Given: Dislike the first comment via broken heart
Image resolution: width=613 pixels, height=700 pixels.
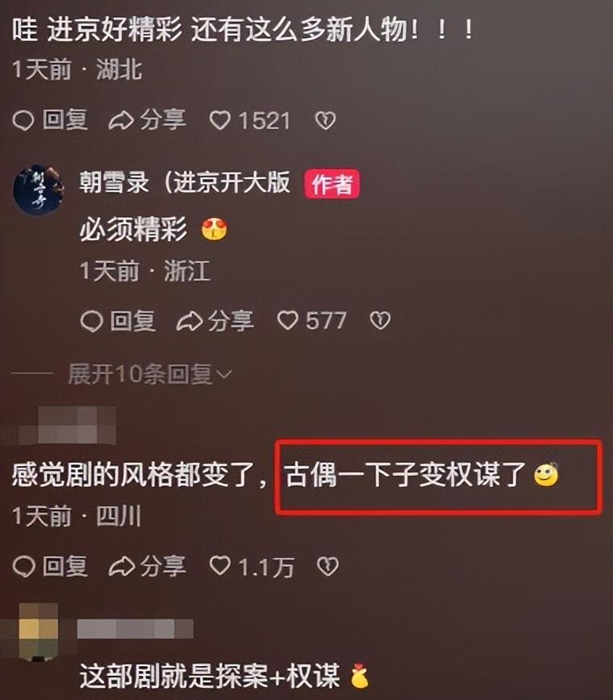Looking at the screenshot, I should [x=325, y=120].
